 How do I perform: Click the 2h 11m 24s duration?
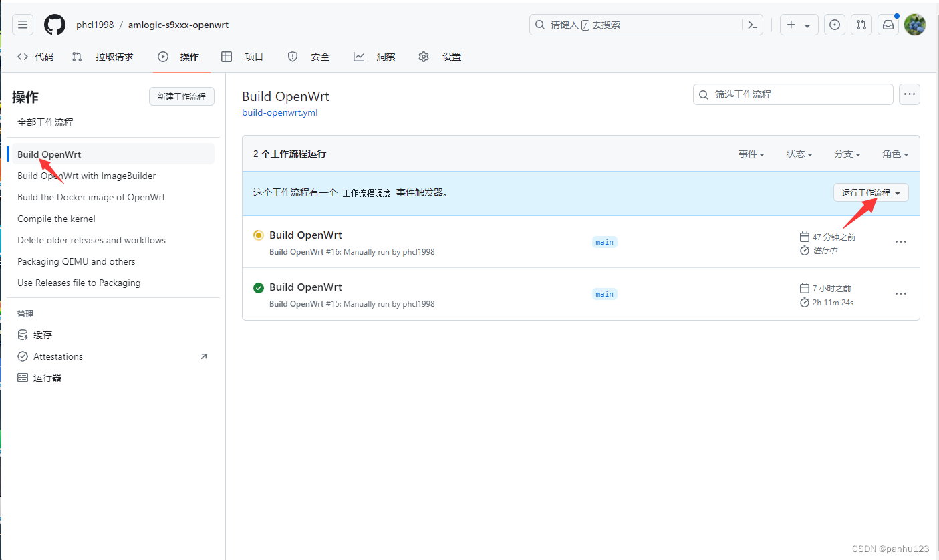click(833, 303)
